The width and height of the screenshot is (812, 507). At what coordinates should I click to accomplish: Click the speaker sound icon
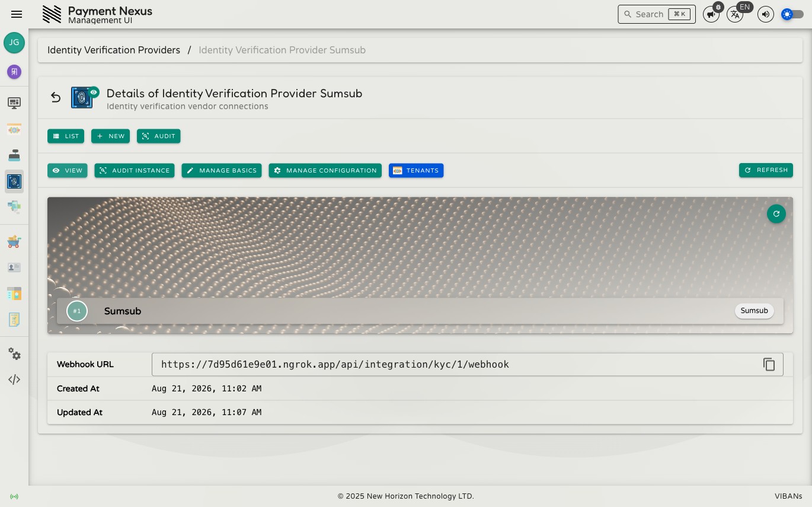point(766,14)
